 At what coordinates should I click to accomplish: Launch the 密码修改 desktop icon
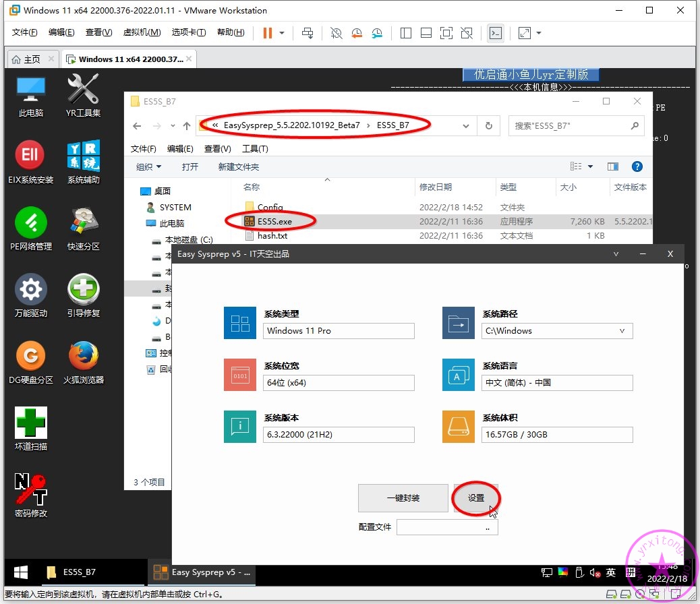click(x=30, y=495)
